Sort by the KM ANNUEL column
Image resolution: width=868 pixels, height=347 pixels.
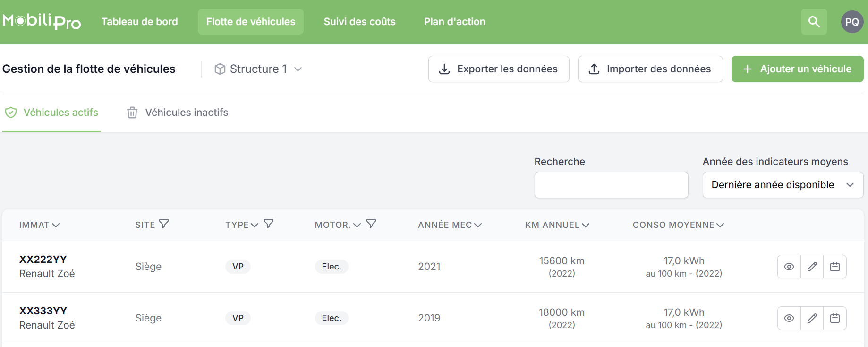[x=557, y=225]
